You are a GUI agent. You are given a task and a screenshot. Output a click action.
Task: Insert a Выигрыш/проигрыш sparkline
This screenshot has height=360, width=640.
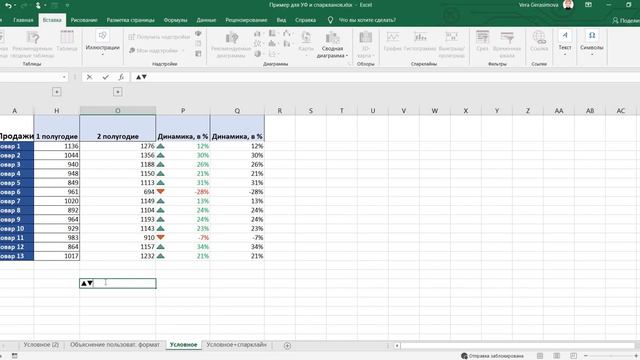tap(451, 44)
